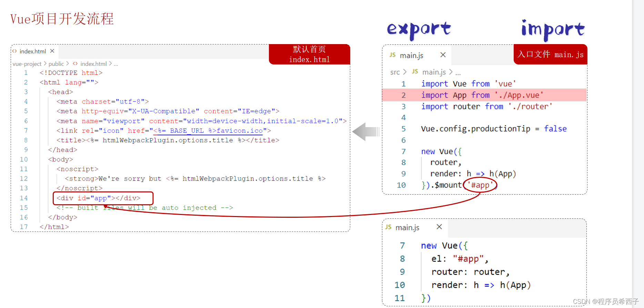
Task: Select the bottom main.js editor tab
Action: point(415,227)
